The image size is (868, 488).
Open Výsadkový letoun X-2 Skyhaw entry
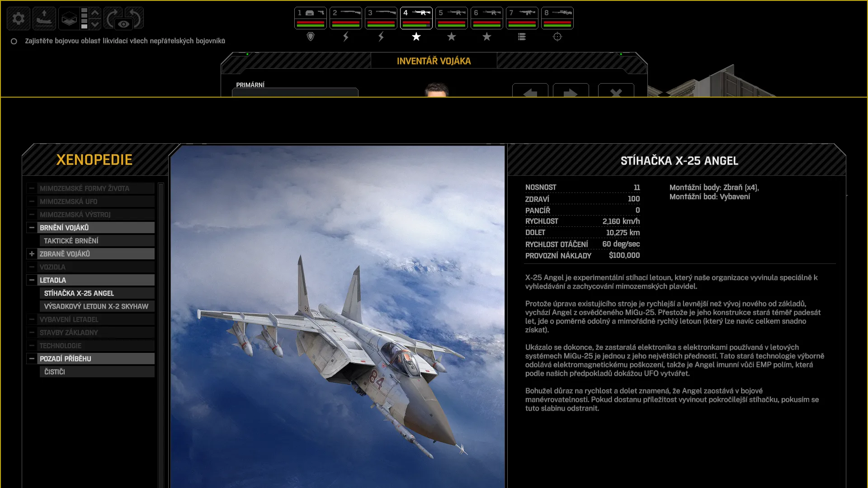[97, 306]
